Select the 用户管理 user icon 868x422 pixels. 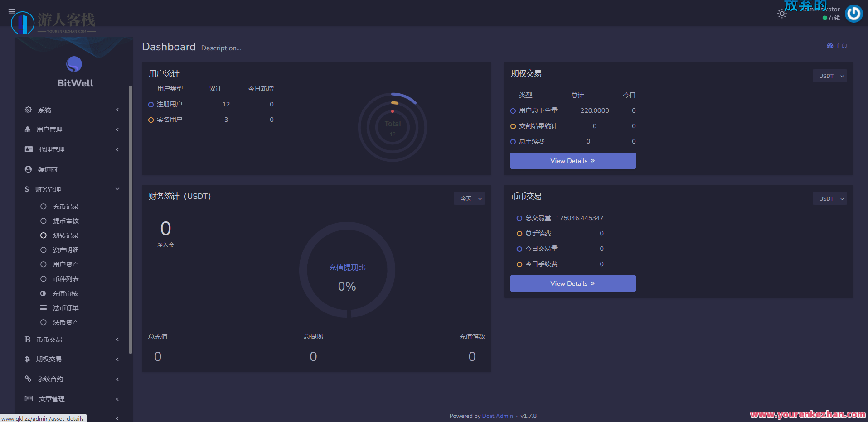pos(28,129)
